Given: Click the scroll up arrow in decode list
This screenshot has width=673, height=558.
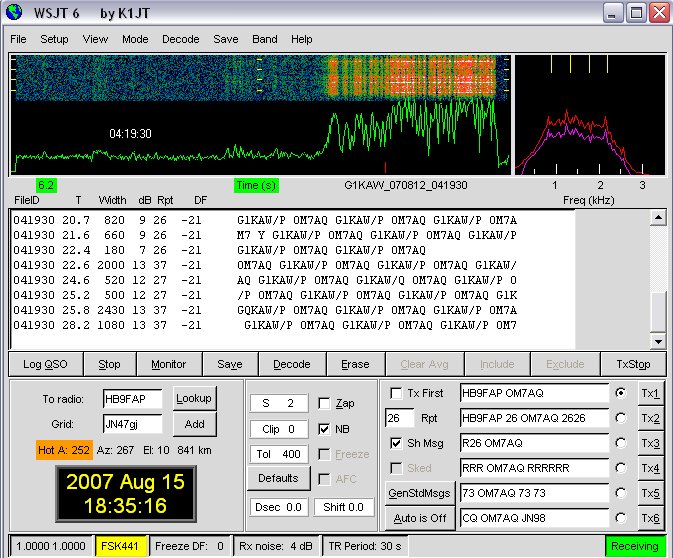Looking at the screenshot, I should 657,218.
